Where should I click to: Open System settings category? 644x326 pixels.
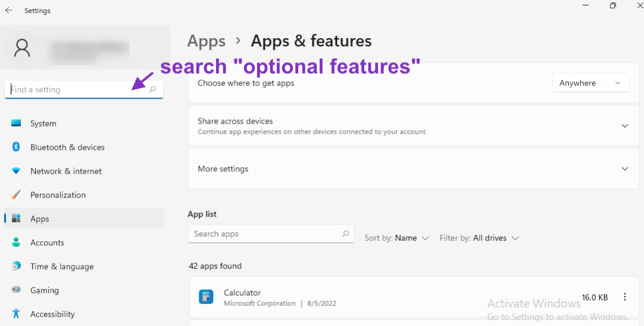coord(84,123)
